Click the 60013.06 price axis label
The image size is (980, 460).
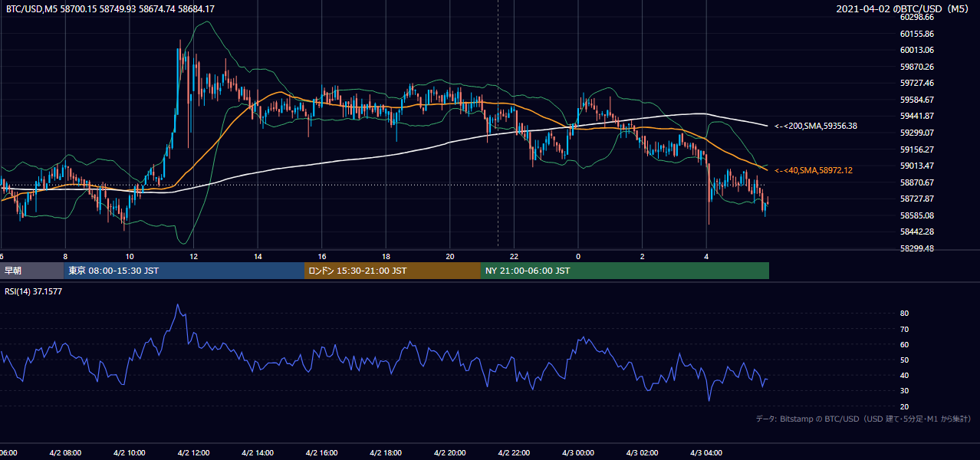click(x=916, y=50)
